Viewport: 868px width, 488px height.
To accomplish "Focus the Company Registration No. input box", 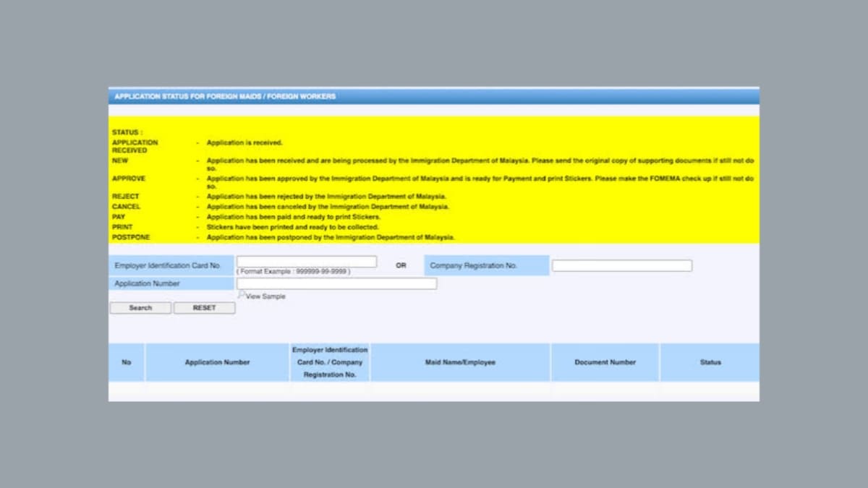I will (x=621, y=266).
